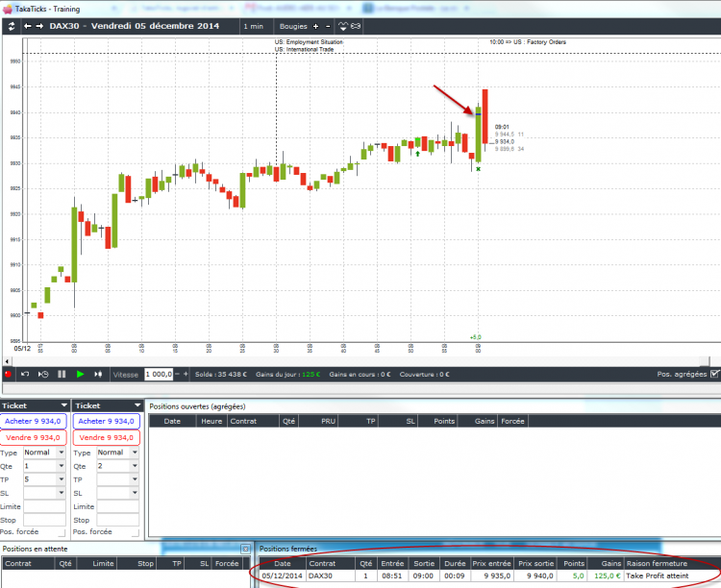
Task: Click 'Gains du jour : 125 €' status
Action: 287,374
